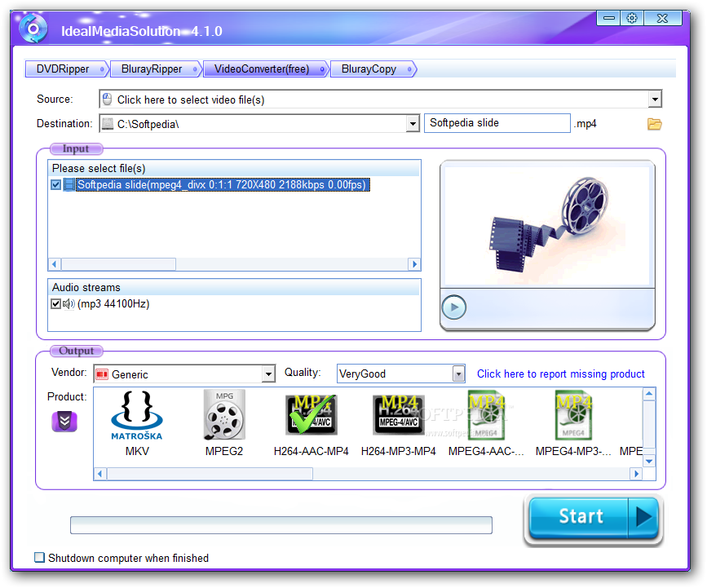The height and width of the screenshot is (588, 707).
Task: Click the speaker icon of the mp3 stream
Action: tap(68, 304)
